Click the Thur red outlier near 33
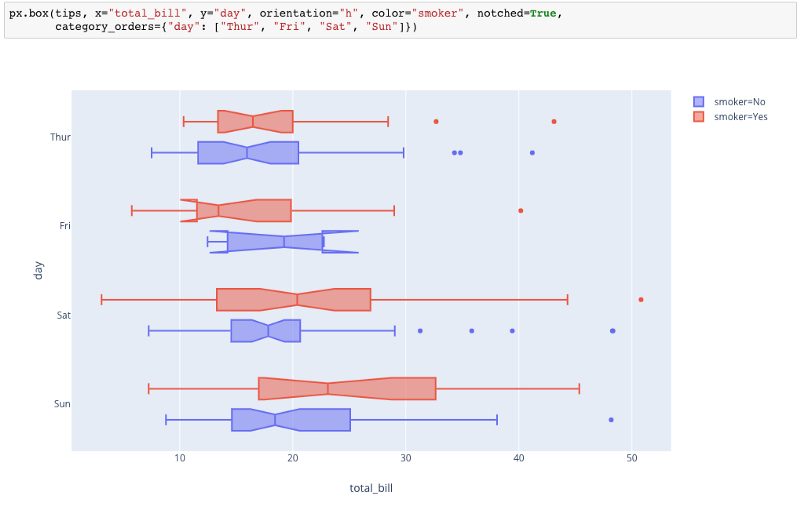This screenshot has width=800, height=506. point(436,121)
